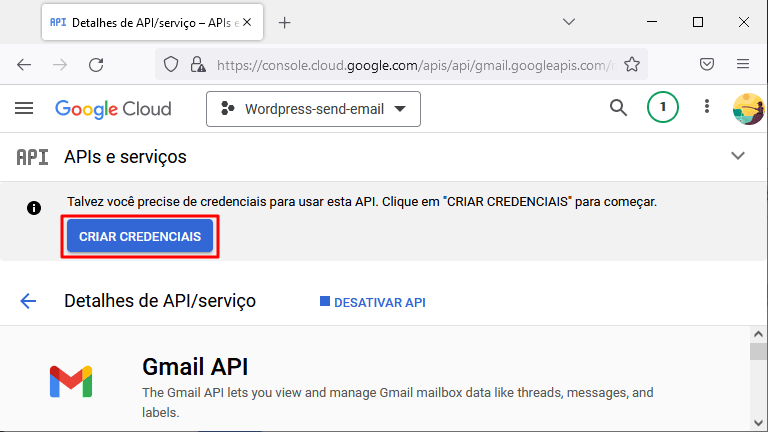Screen dimensions: 768x432
Task: Click the Google Cloud logo
Action: [x=113, y=109]
